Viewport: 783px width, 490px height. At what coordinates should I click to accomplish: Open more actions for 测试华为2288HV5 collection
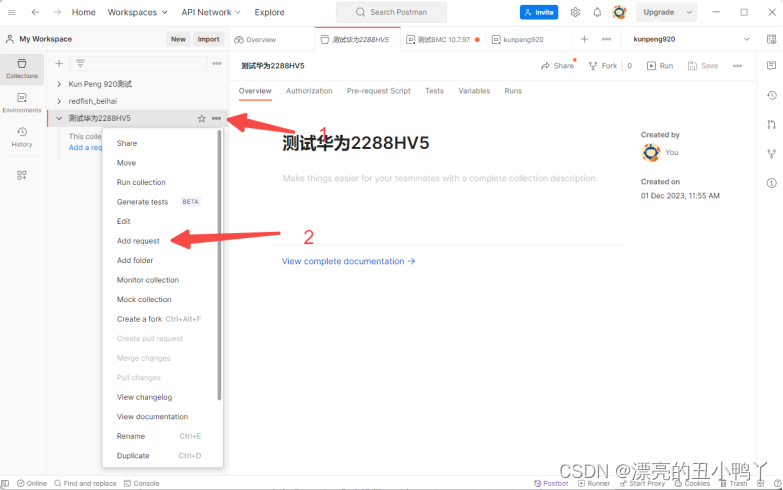216,118
